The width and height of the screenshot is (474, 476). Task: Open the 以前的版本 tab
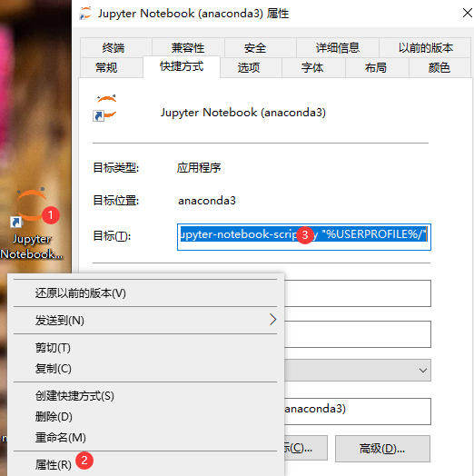pos(426,47)
